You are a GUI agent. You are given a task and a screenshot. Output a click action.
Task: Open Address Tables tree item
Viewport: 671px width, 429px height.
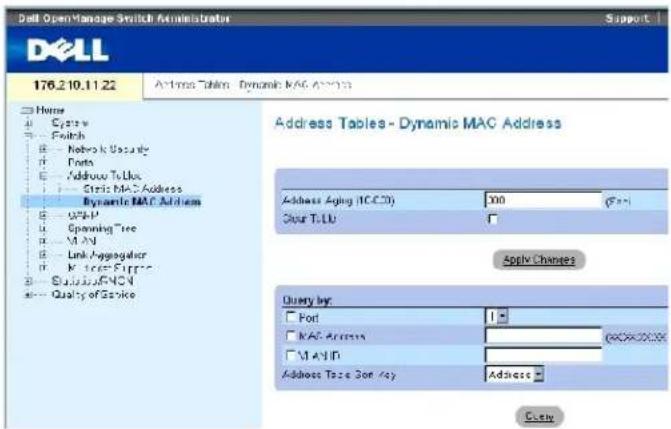(104, 176)
